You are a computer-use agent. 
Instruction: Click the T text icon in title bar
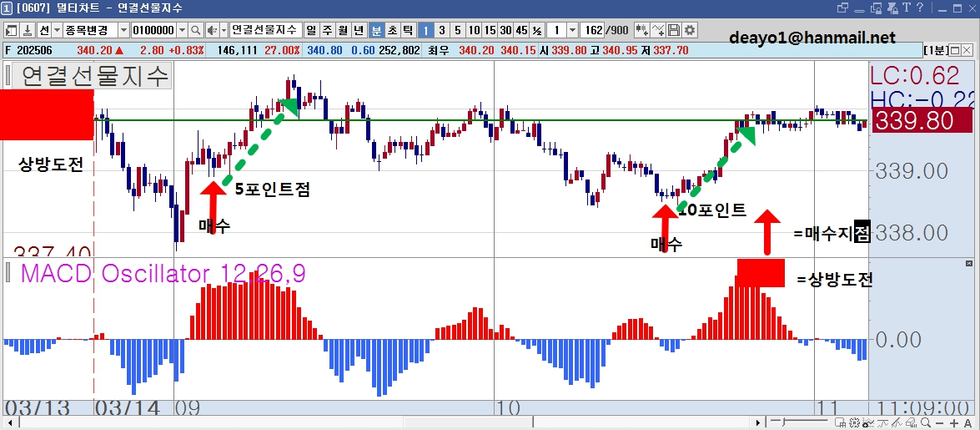click(907, 8)
